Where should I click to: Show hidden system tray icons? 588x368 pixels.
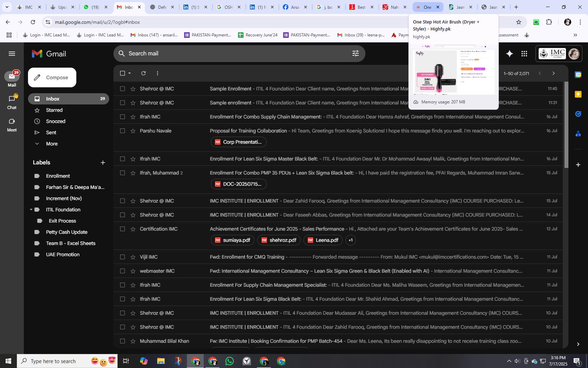(509, 361)
